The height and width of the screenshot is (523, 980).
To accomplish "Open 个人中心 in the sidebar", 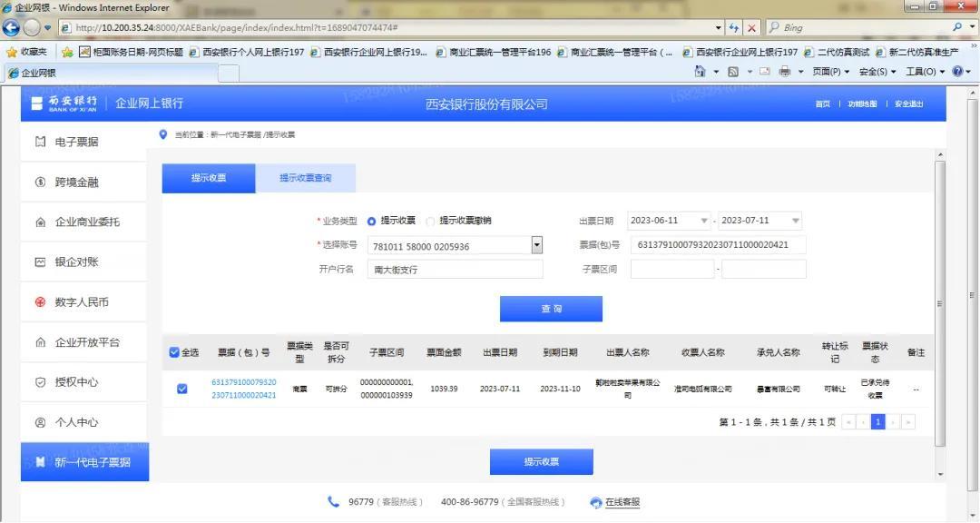I will (x=83, y=422).
